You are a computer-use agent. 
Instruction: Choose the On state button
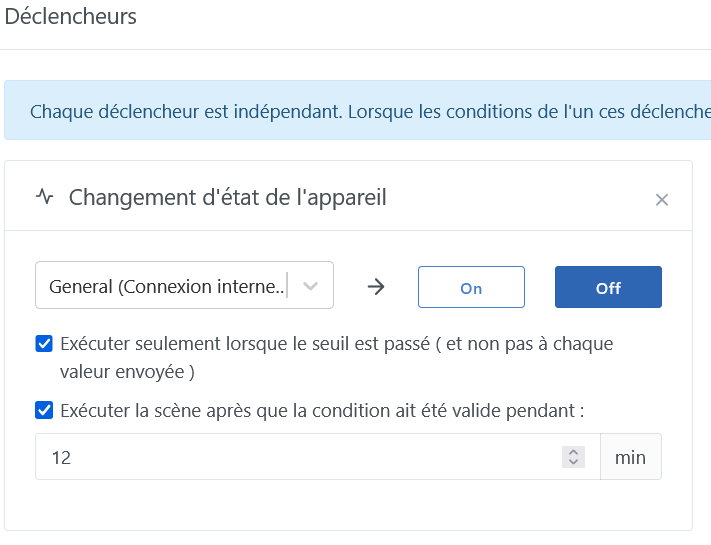(471, 288)
